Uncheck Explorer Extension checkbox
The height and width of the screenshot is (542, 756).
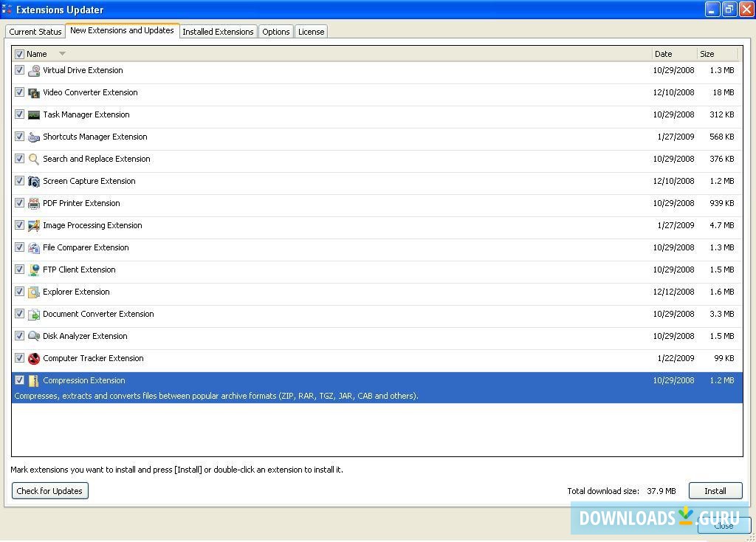tap(19, 292)
